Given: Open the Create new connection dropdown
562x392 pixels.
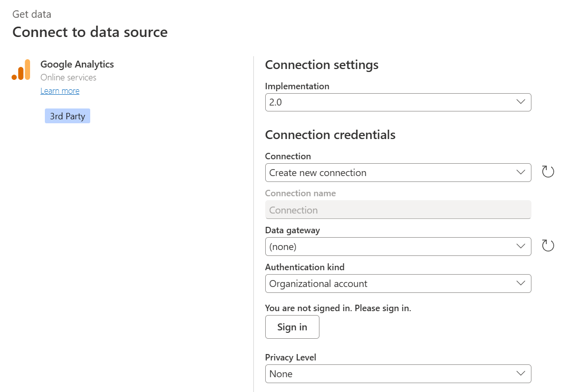Looking at the screenshot, I should click(398, 173).
